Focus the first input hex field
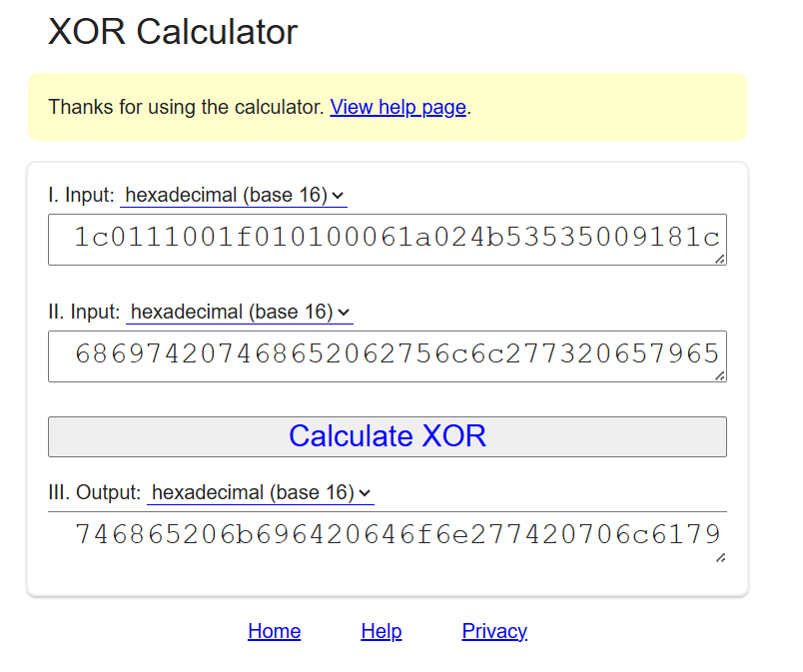 point(388,240)
